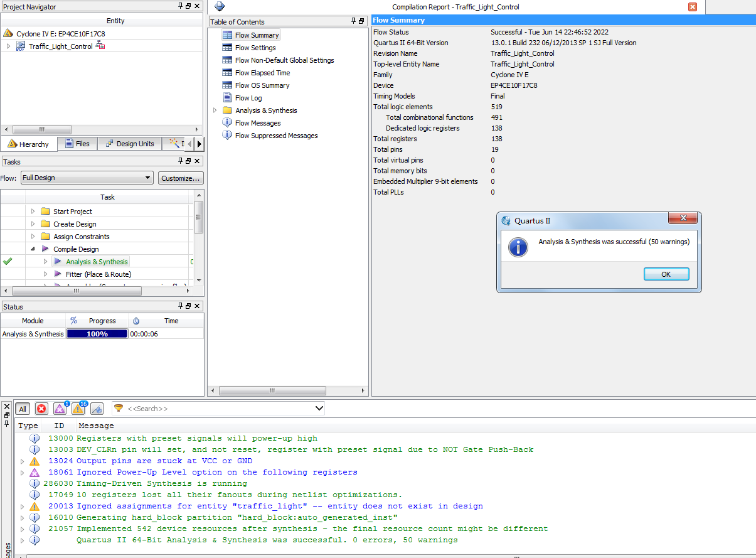The height and width of the screenshot is (558, 756).
Task: Close the Messages panel with X
Action: [x=7, y=405]
